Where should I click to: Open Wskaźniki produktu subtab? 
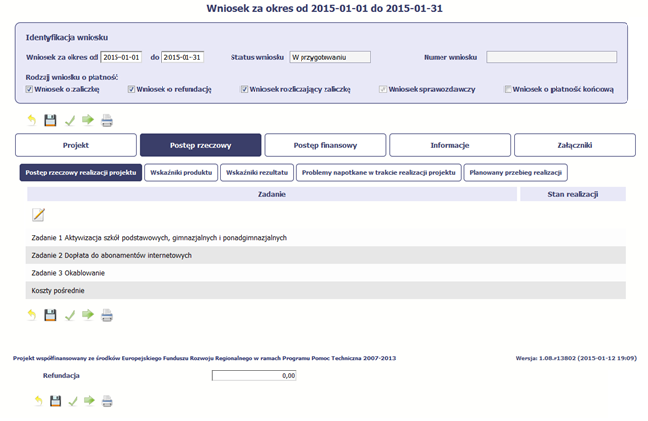181,172
